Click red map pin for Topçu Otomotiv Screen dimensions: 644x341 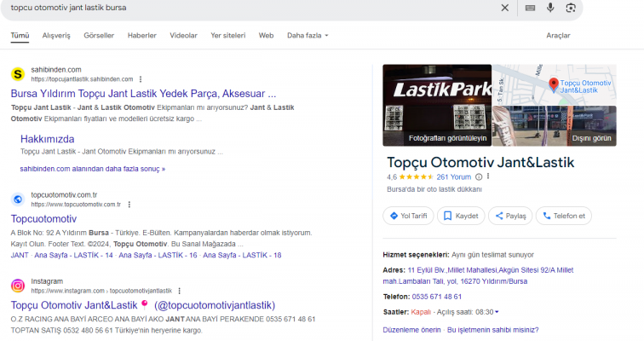[554, 85]
